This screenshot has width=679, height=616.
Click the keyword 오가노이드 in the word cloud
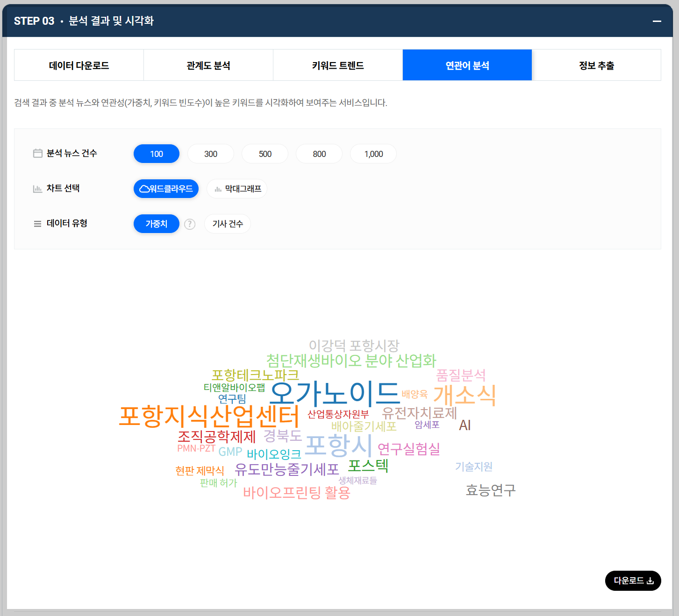point(335,394)
